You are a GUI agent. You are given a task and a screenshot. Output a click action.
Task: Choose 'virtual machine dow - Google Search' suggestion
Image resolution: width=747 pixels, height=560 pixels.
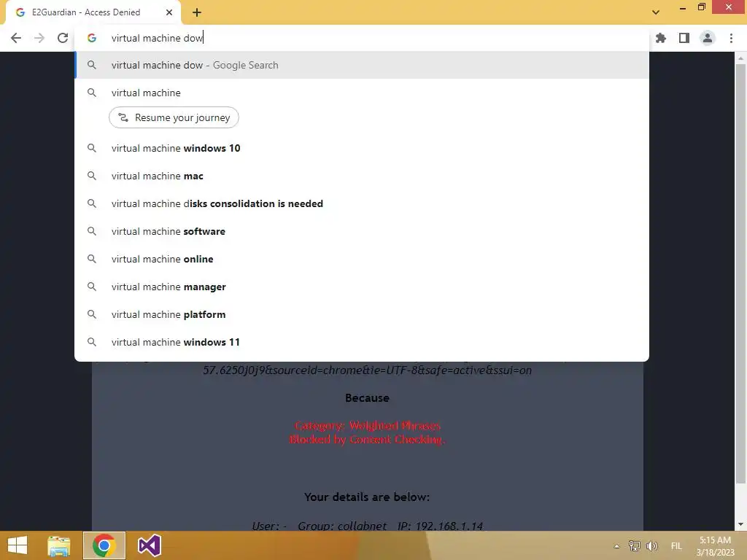(x=362, y=65)
